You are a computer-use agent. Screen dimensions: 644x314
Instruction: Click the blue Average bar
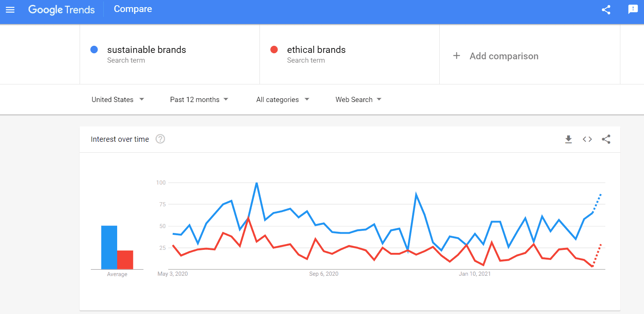click(x=109, y=247)
